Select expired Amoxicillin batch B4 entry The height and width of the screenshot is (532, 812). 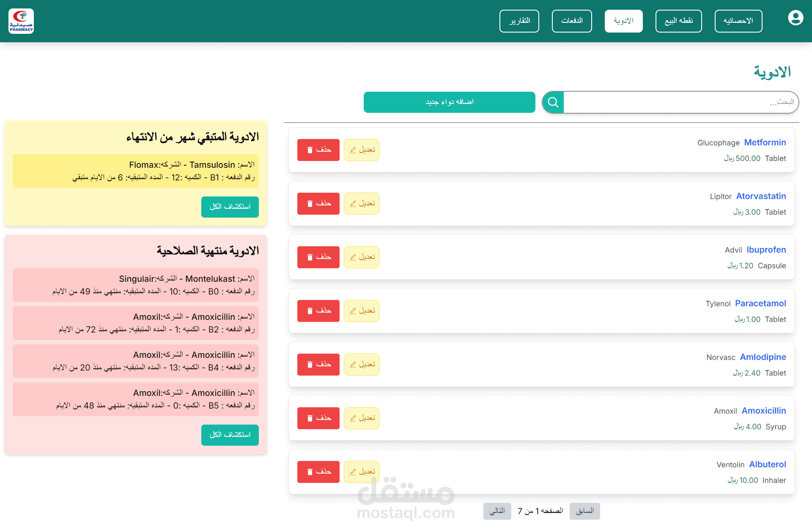(x=136, y=361)
